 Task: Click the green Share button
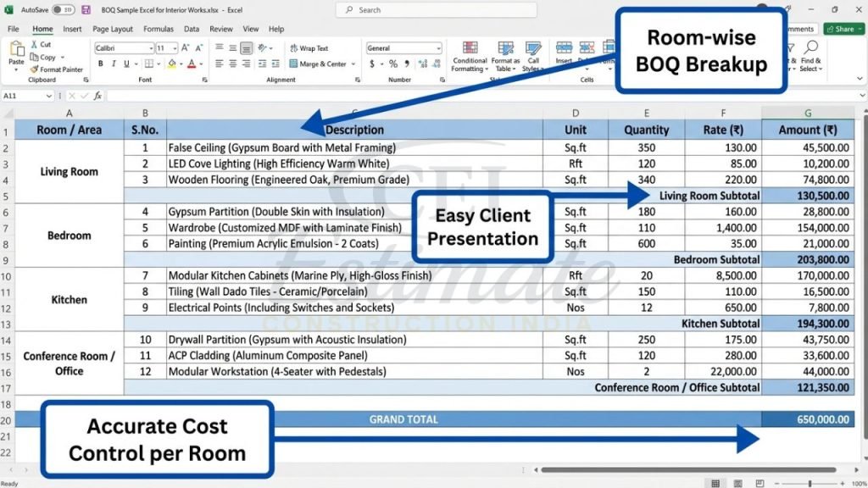(843, 29)
